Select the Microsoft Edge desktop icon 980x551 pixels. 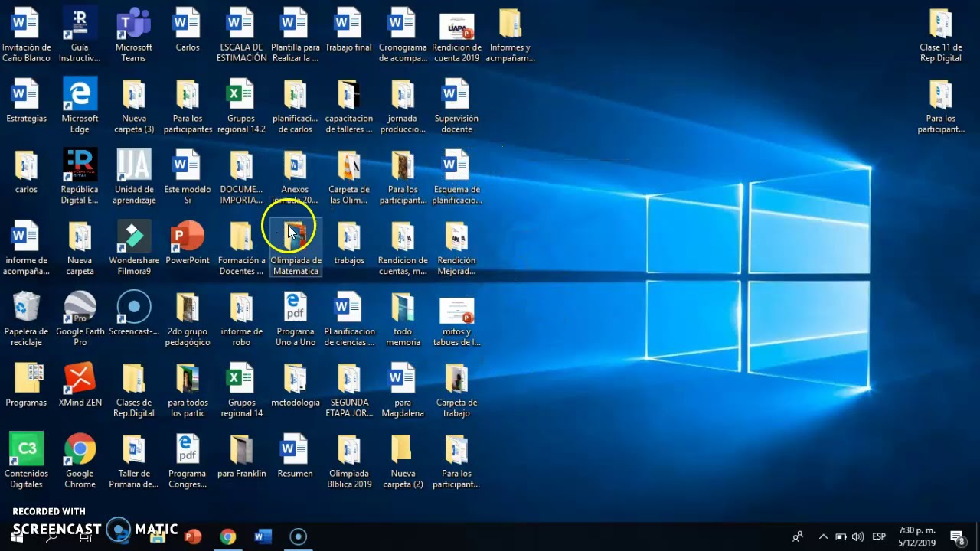(x=80, y=106)
